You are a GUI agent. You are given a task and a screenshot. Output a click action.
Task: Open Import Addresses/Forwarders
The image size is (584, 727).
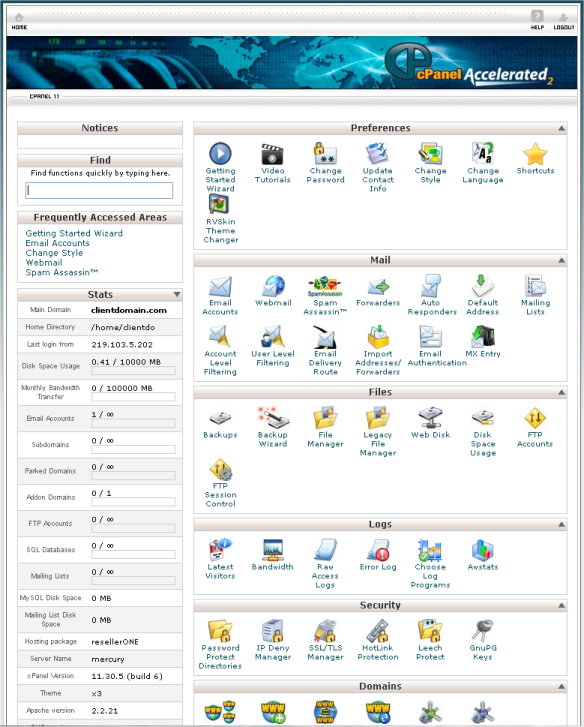pyautogui.click(x=378, y=337)
